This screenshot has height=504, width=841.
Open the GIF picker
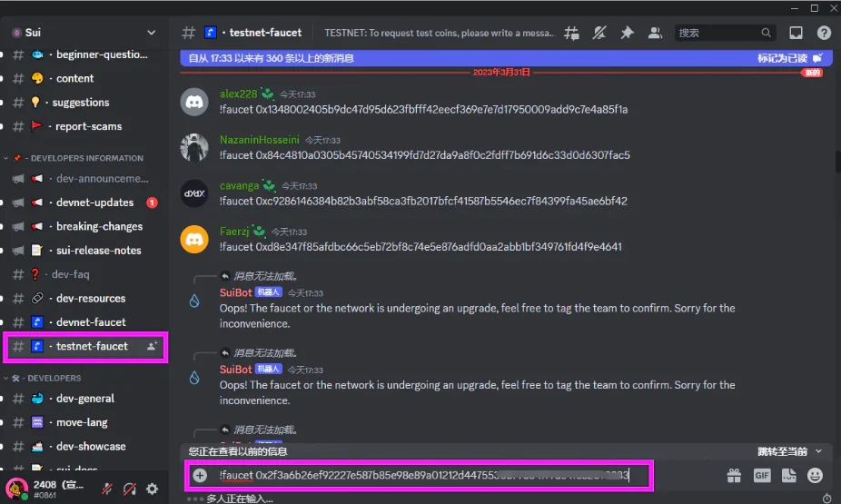tap(761, 475)
